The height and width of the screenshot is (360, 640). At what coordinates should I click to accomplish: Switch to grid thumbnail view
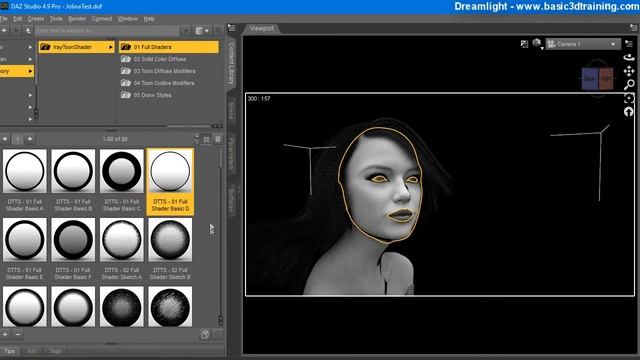click(x=207, y=140)
